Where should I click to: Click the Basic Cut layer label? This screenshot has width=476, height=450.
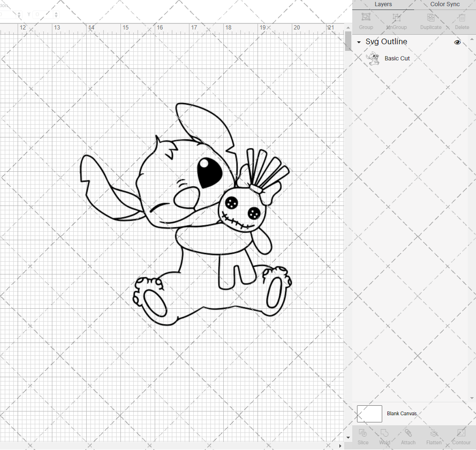(x=397, y=58)
